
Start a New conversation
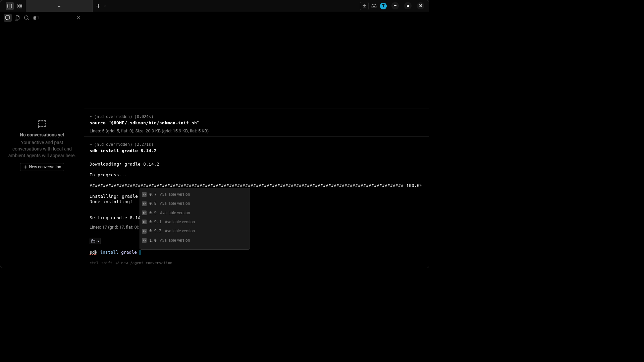tap(42, 167)
